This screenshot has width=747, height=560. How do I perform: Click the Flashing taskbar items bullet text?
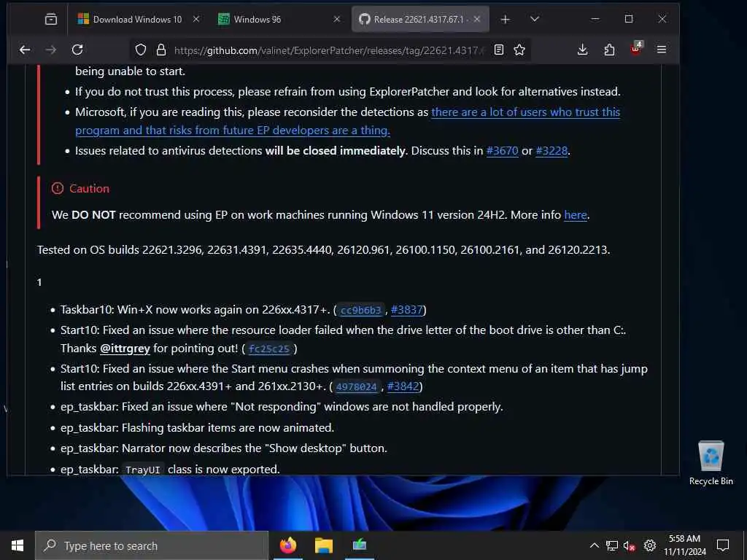pyautogui.click(x=197, y=428)
